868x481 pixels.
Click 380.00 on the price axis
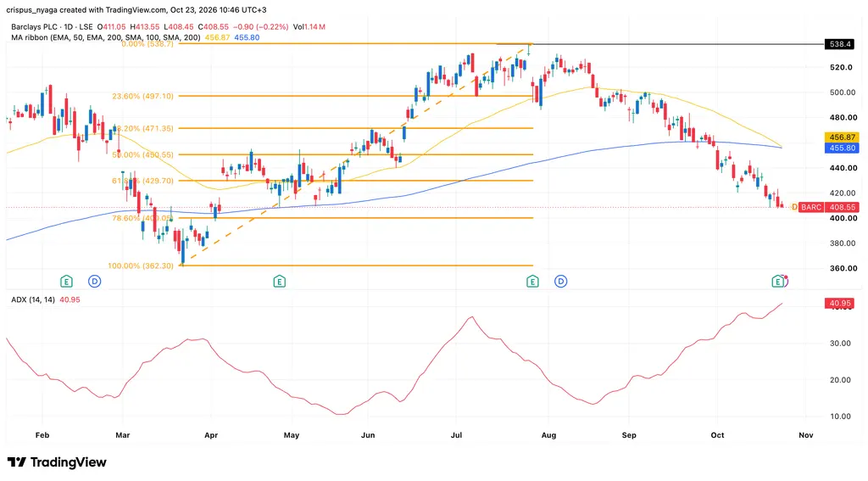click(x=843, y=243)
